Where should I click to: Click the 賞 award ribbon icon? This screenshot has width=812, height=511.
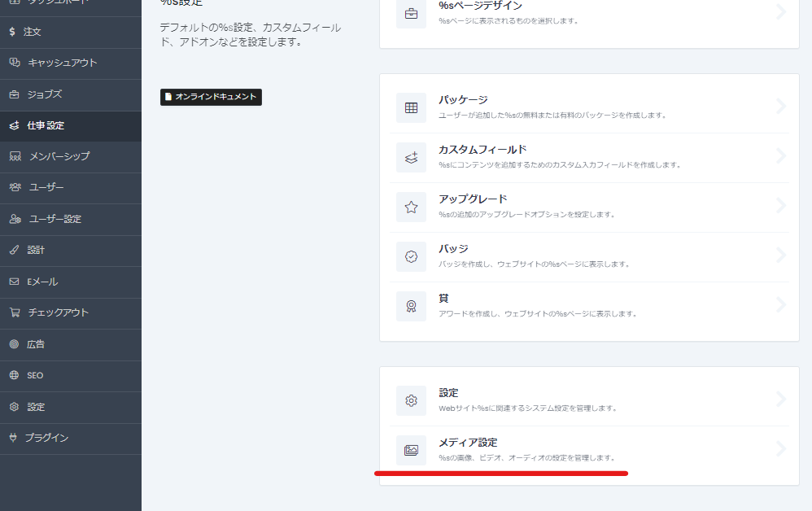[x=411, y=306]
